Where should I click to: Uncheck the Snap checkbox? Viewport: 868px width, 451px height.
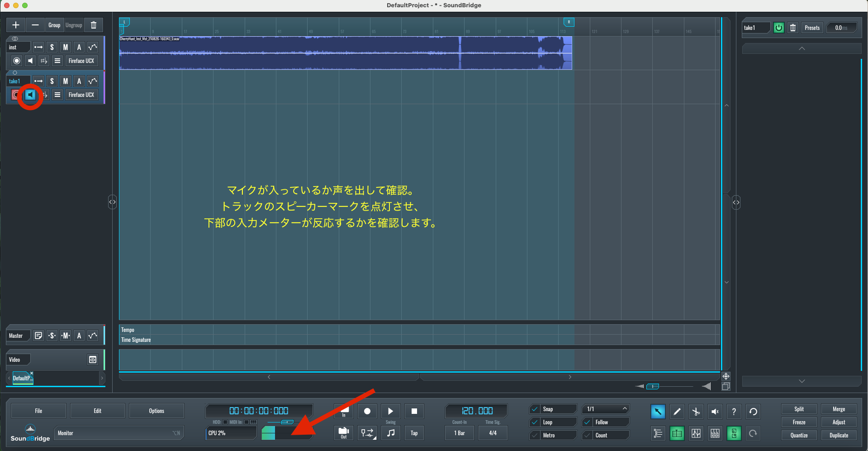(535, 409)
